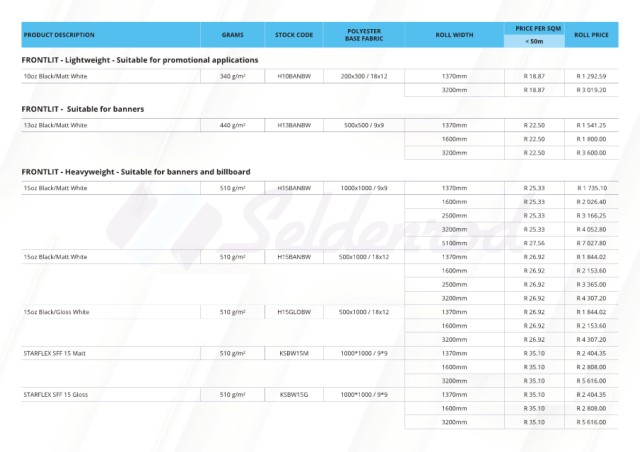This screenshot has width=640, height=452.
Task: Click the roll price R 7 027.80
Action: (x=592, y=242)
